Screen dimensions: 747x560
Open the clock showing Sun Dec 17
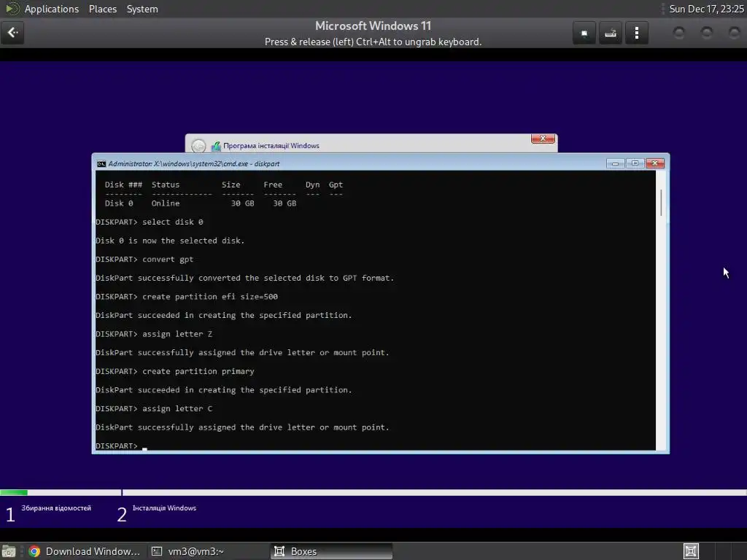706,9
